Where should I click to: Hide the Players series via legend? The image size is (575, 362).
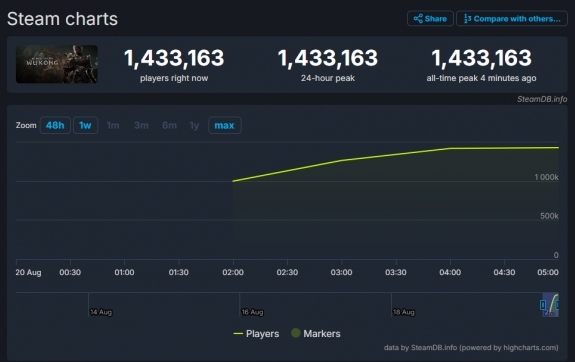click(x=256, y=334)
